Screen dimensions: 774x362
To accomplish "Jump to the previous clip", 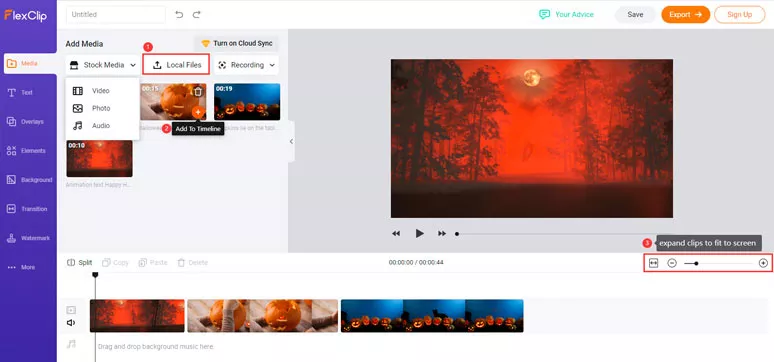I will tap(396, 234).
